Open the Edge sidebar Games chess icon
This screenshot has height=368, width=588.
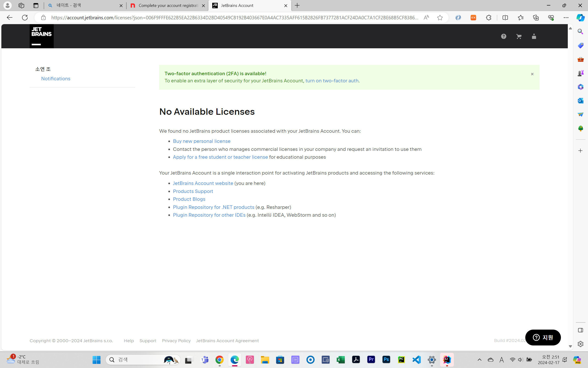pyautogui.click(x=580, y=73)
